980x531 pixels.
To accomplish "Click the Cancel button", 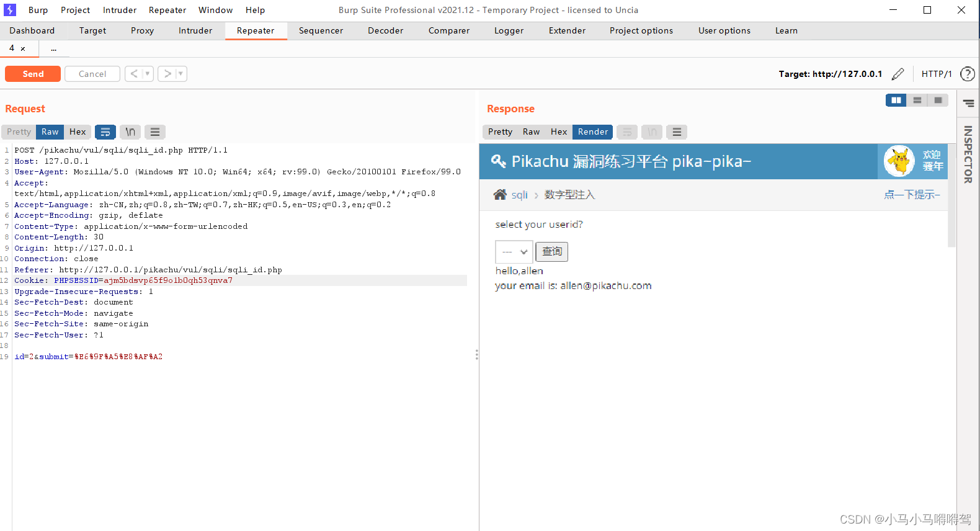I will pyautogui.click(x=92, y=74).
